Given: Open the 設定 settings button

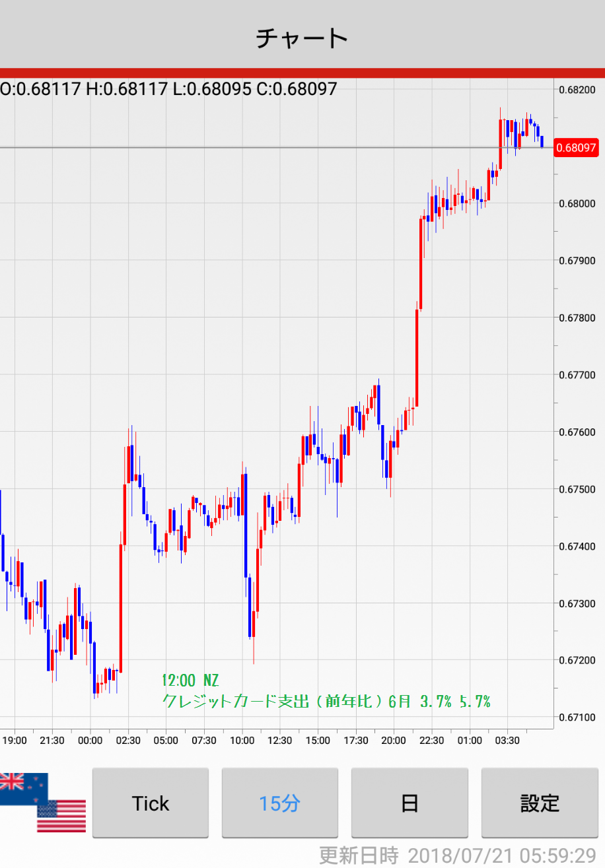Looking at the screenshot, I should coord(540,803).
